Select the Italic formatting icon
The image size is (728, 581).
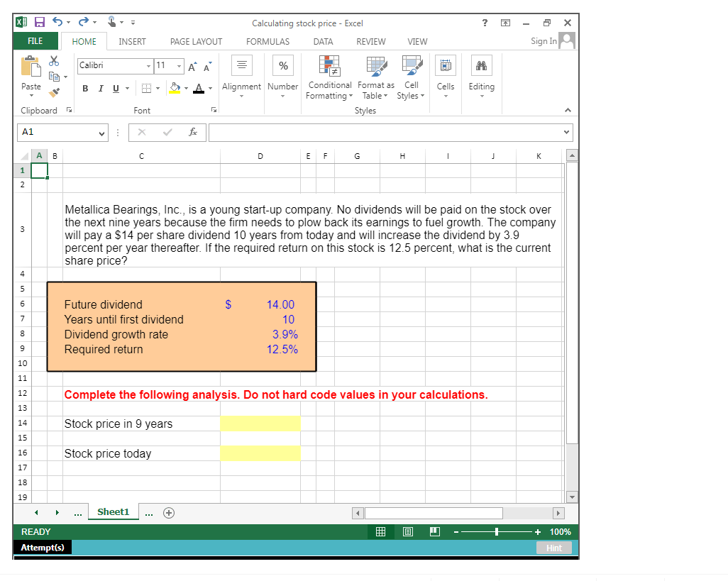[99, 88]
